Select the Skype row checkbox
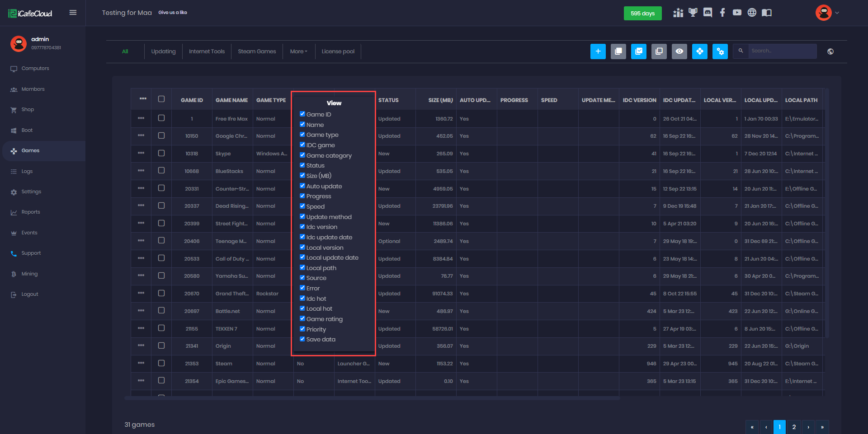Image resolution: width=868 pixels, height=434 pixels. (x=161, y=153)
